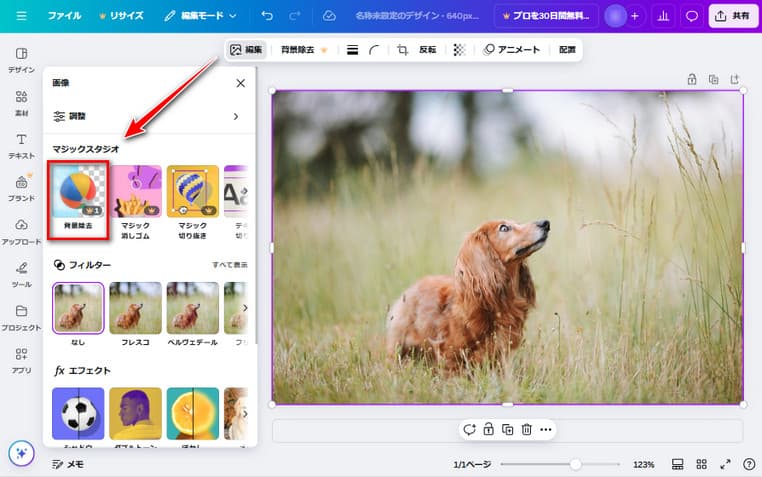The image size is (762, 477).
Task: Open the テキスト sidebar tab
Action: coord(21,146)
